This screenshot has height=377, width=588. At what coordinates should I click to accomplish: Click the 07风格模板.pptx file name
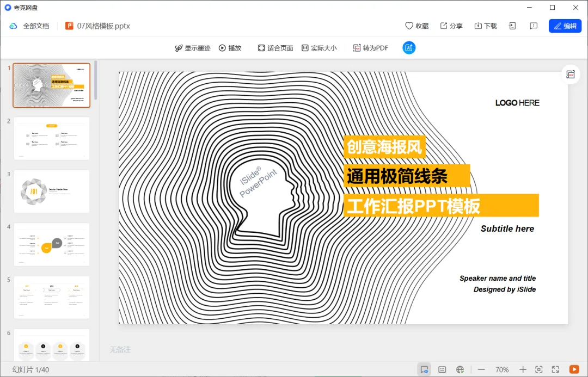pos(103,26)
